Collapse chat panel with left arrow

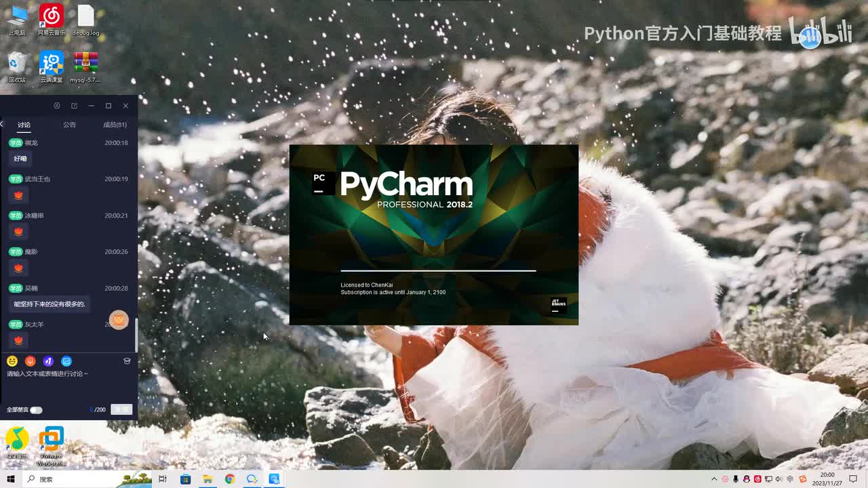pyautogui.click(x=2, y=124)
